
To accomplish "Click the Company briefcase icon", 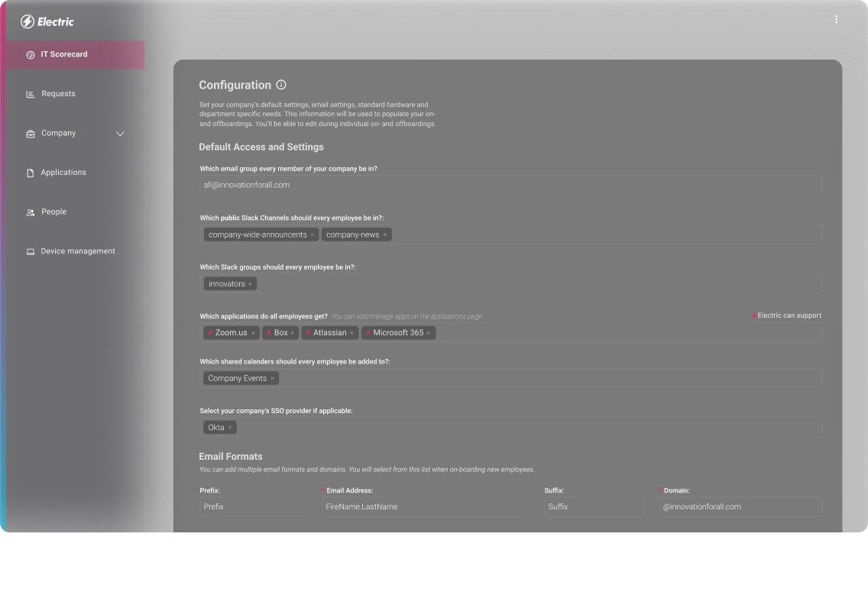I will click(30, 133).
